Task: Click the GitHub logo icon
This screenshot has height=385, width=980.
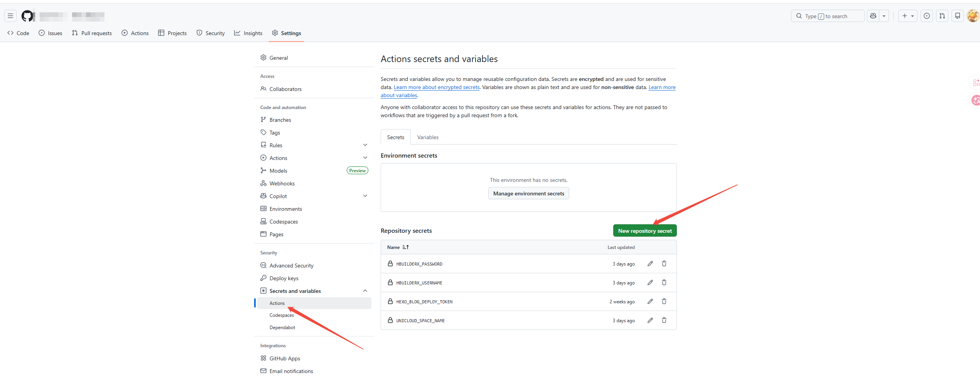Action: tap(27, 16)
